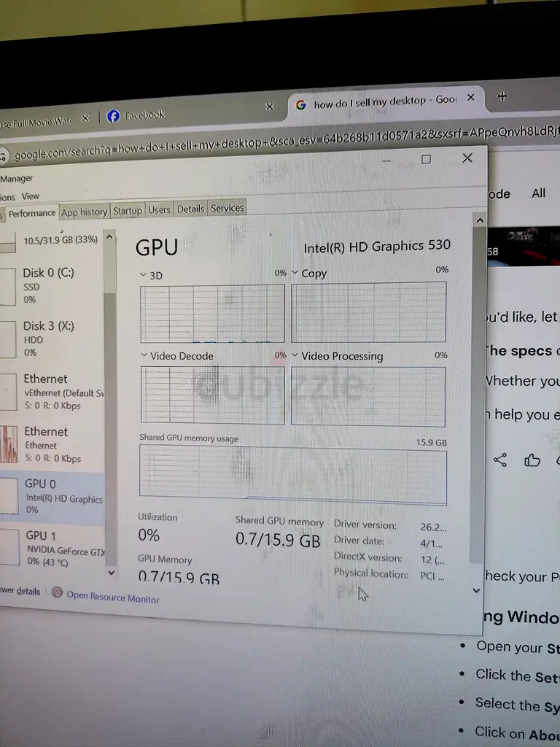Click the Chrome address bar URL
The height and width of the screenshot is (747, 560).
tap(286, 142)
